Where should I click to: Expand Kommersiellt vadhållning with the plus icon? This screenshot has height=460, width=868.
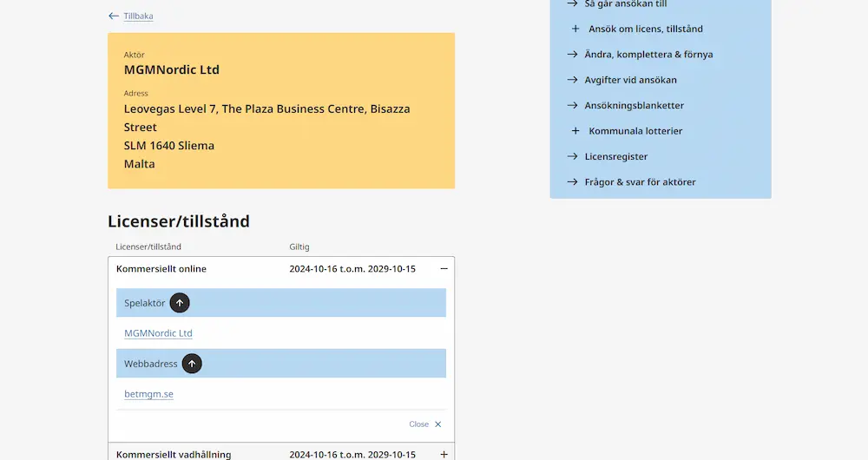(x=444, y=455)
